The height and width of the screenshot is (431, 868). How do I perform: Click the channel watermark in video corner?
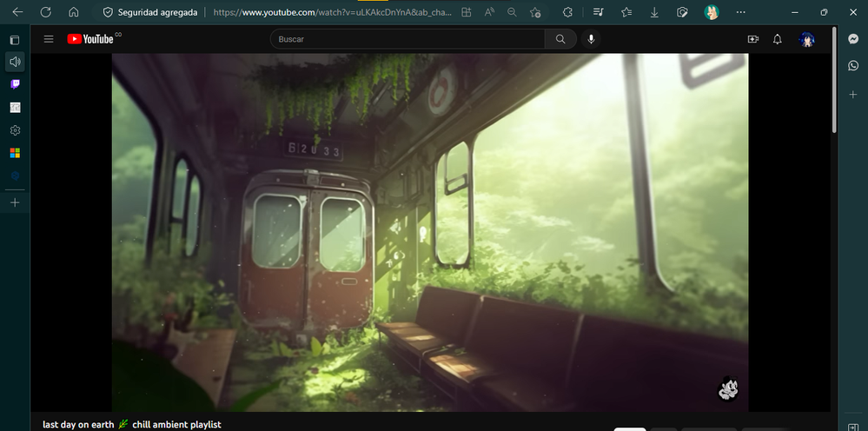[x=728, y=388]
